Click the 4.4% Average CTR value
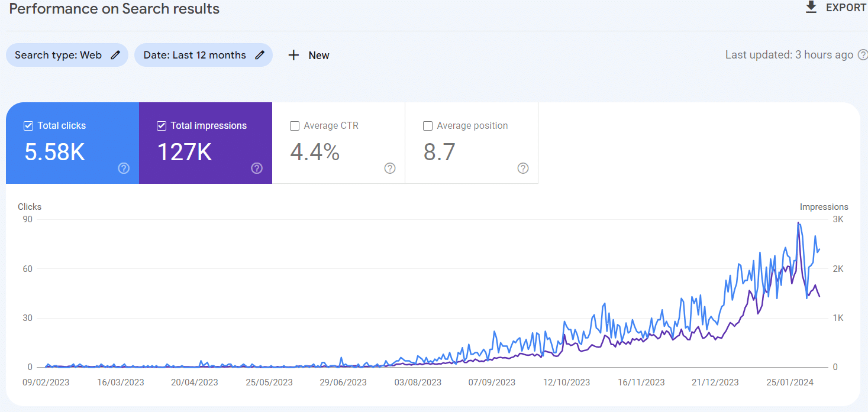Image resolution: width=868 pixels, height=412 pixels. [315, 152]
